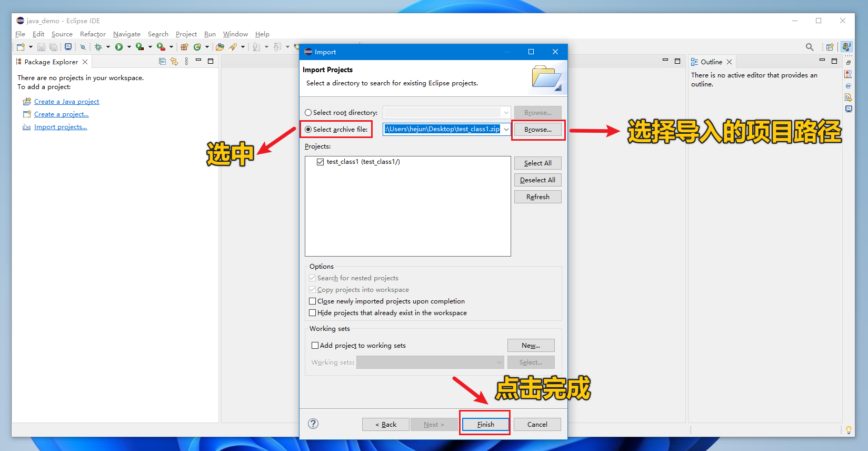868x451 pixels.
Task: Click the Next Annotation toolbar icon
Action: point(256,47)
